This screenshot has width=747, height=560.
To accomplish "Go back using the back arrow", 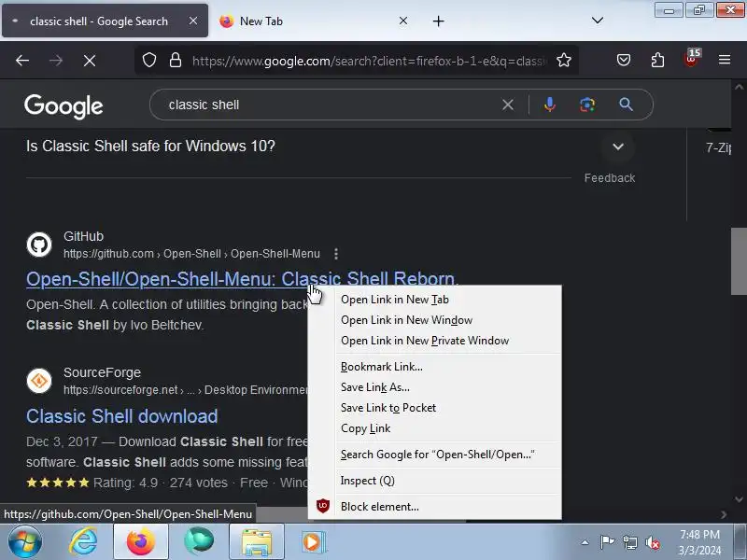I will [x=22, y=61].
